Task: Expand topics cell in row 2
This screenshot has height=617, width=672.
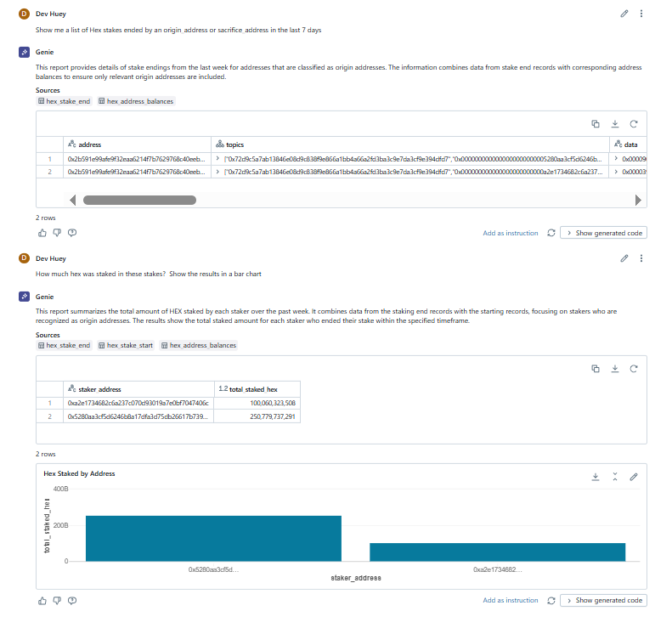Action: [217, 172]
